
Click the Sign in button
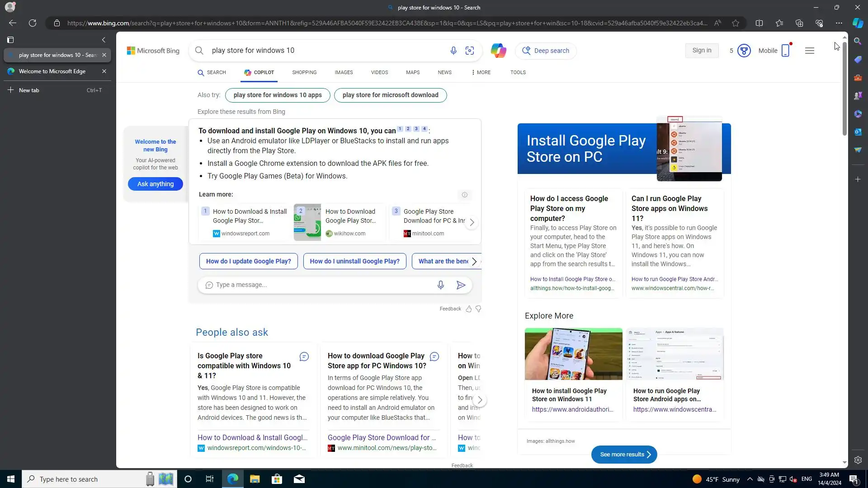[702, 51]
